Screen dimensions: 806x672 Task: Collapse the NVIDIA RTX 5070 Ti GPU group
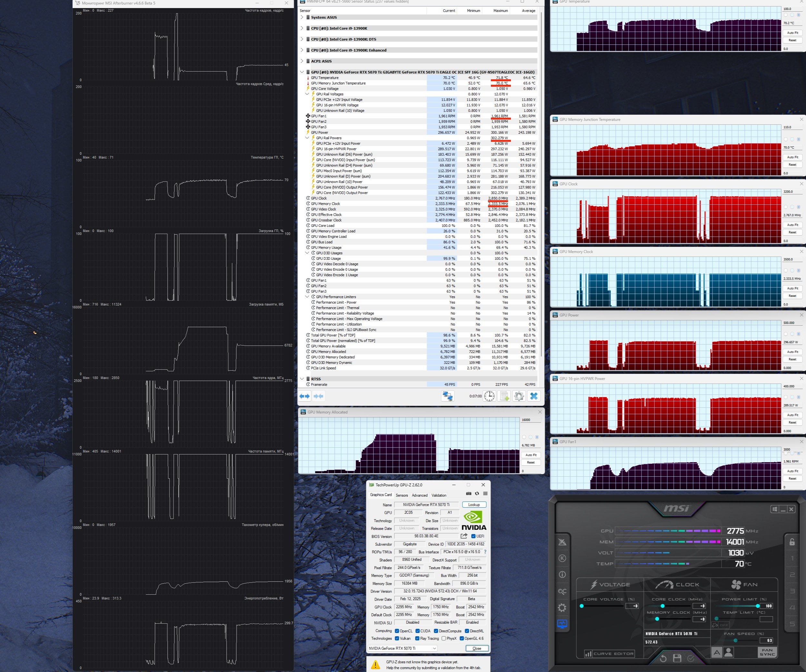[x=302, y=72]
